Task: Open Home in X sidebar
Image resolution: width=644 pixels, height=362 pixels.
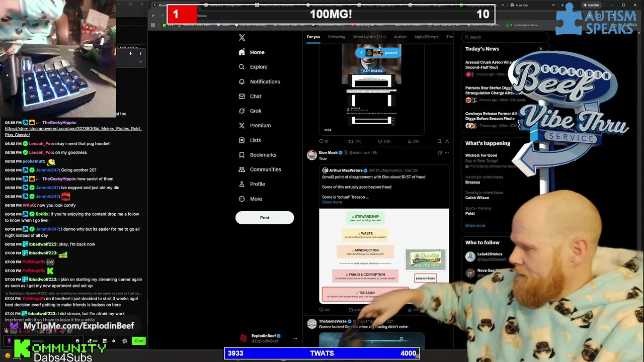Action: (252, 52)
